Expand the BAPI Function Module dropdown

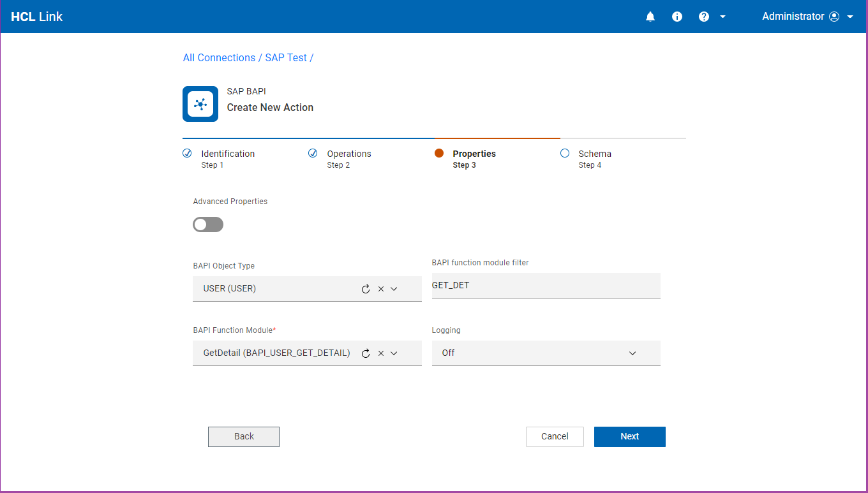(394, 353)
